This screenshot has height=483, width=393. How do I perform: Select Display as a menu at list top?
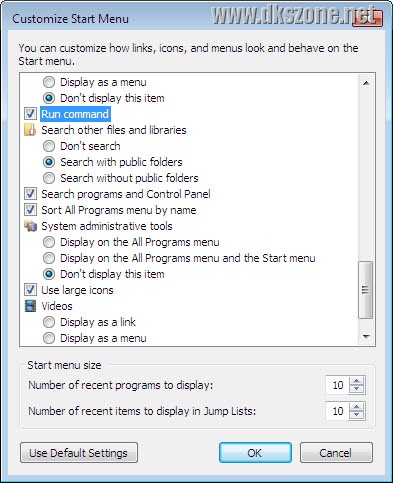49,82
